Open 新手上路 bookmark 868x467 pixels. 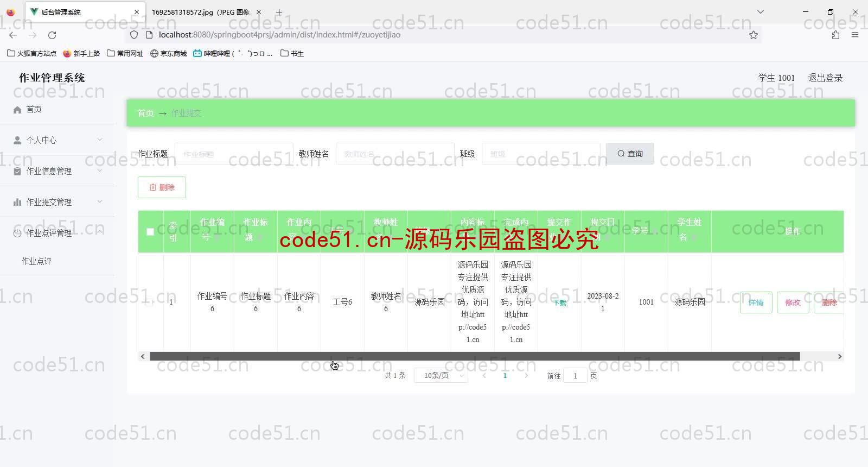(81, 53)
